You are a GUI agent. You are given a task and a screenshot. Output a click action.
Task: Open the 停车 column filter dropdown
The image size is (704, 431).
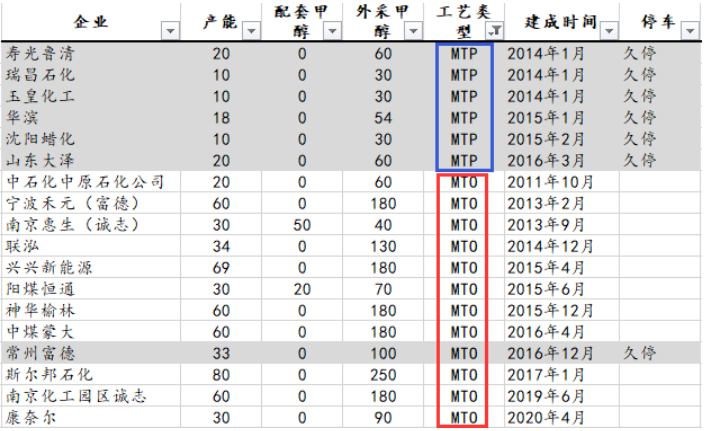click(x=690, y=31)
